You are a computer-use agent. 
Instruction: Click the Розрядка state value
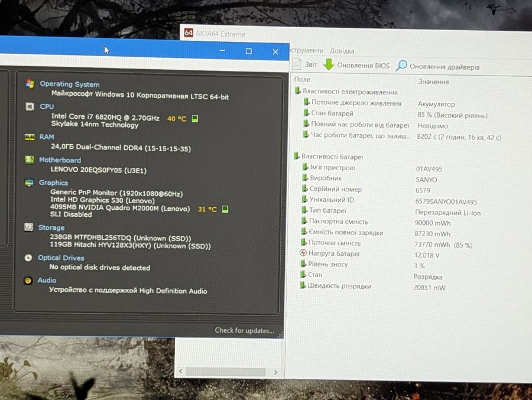[428, 277]
